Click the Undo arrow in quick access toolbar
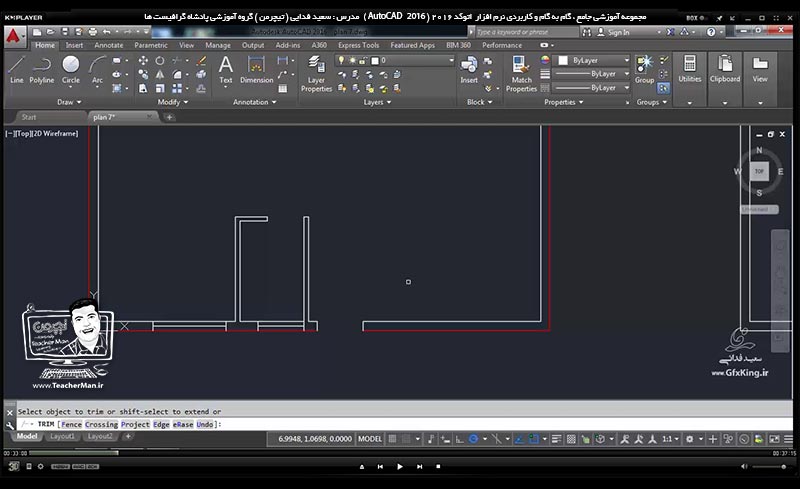Viewport: 800px width, 489px height. [x=107, y=32]
